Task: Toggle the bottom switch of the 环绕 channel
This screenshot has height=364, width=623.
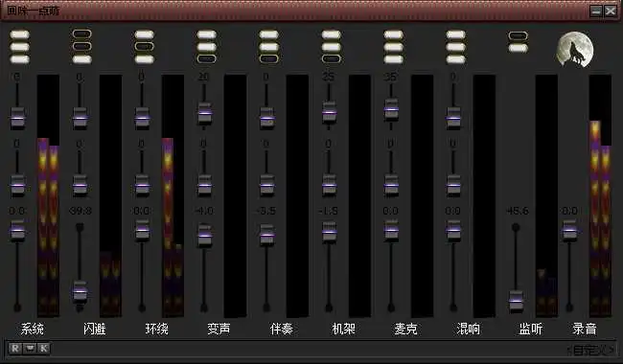Action: tap(144, 59)
